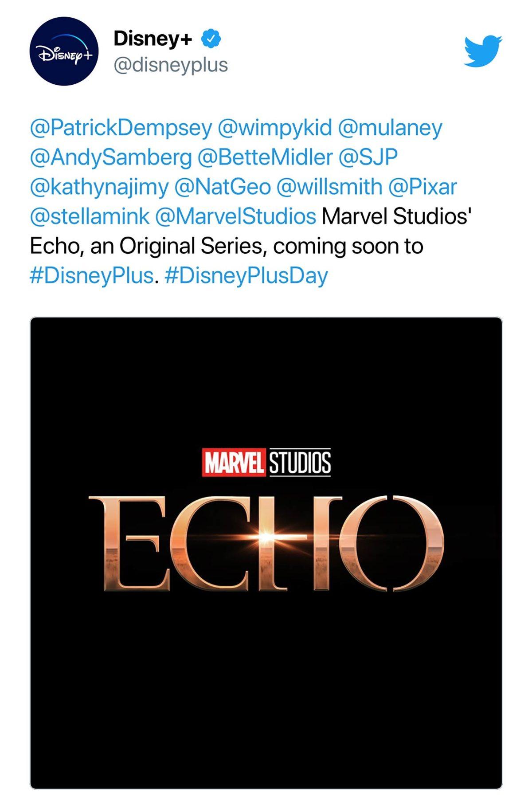This screenshot has width=532, height=812.
Task: Click the @willsmith mention
Action: coord(329,187)
